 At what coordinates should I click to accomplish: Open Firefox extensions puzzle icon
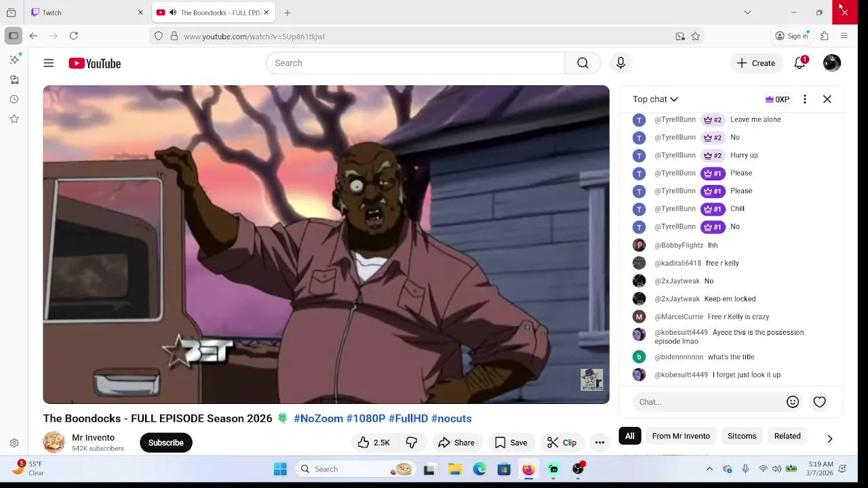[x=825, y=36]
